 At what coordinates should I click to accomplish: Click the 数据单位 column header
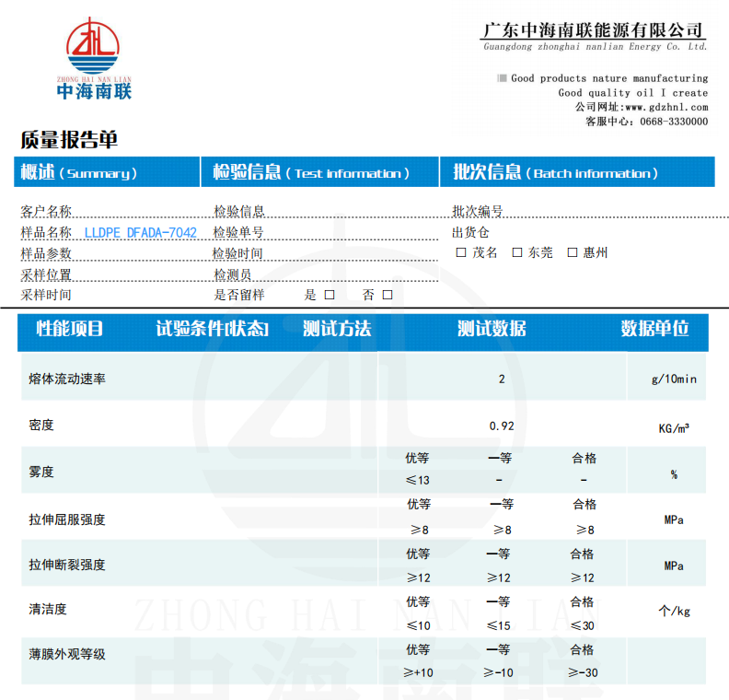click(654, 329)
